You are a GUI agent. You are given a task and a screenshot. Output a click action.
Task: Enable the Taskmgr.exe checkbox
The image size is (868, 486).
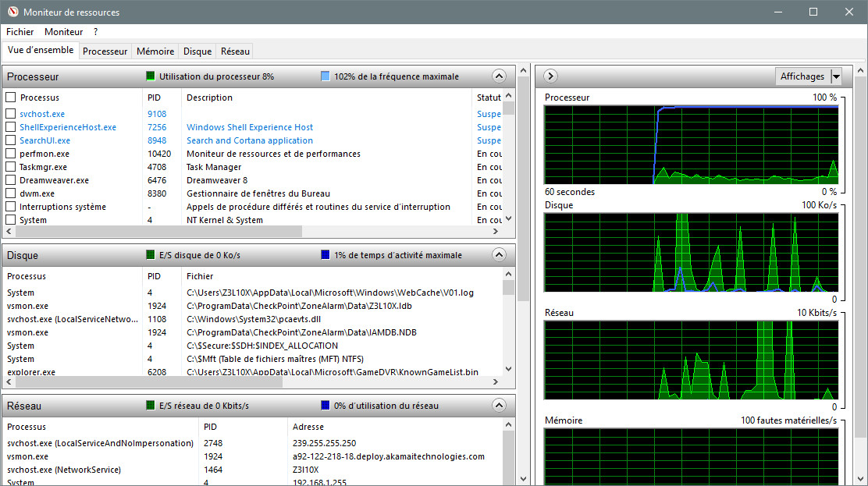click(x=10, y=167)
